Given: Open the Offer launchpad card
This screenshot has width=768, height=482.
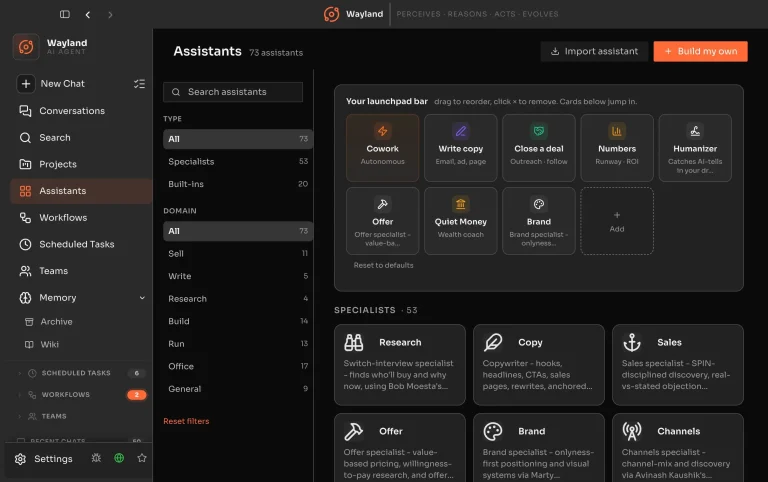Looking at the screenshot, I should point(383,221).
